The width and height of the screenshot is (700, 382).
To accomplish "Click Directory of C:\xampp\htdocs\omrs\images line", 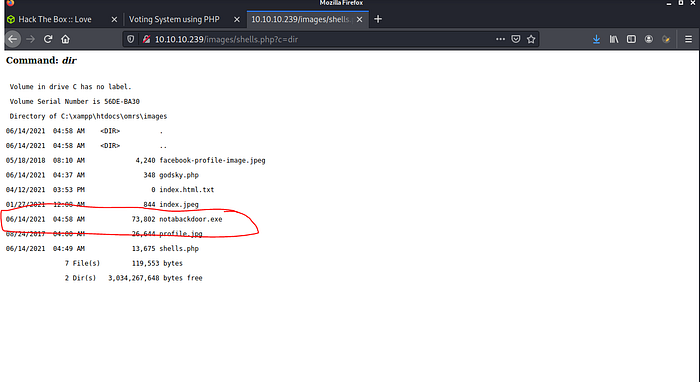I will pyautogui.click(x=88, y=116).
